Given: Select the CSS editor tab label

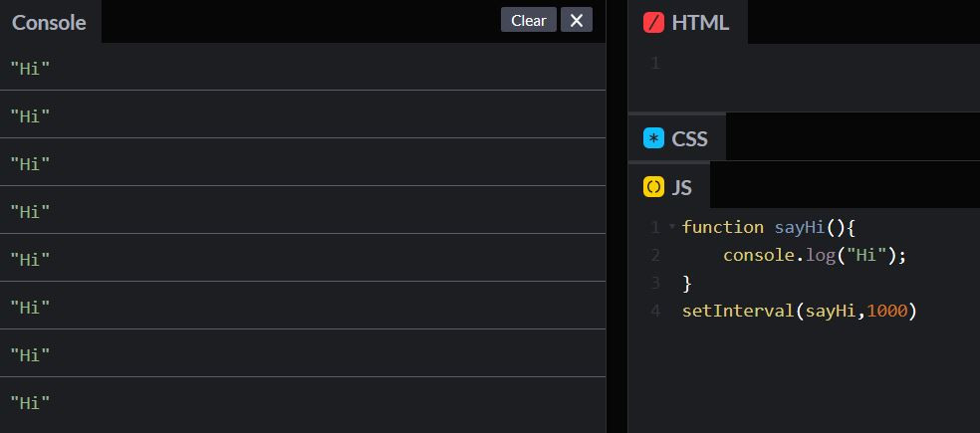Looking at the screenshot, I should [x=689, y=138].
